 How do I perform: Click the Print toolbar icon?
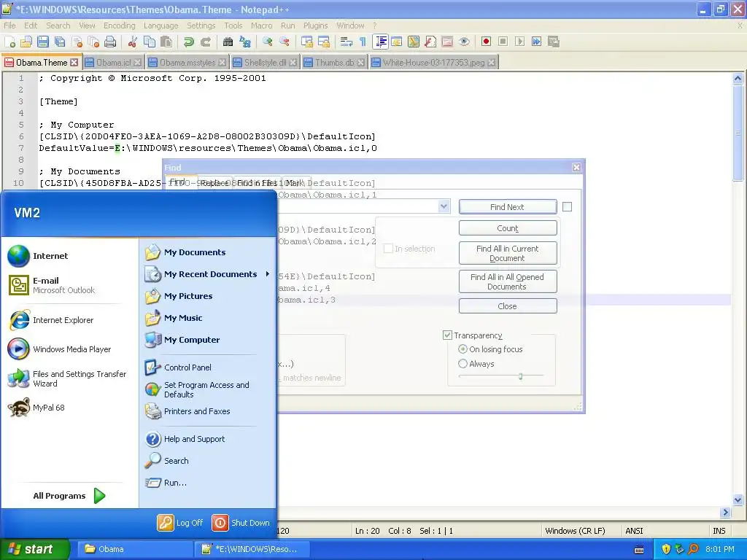point(111,42)
